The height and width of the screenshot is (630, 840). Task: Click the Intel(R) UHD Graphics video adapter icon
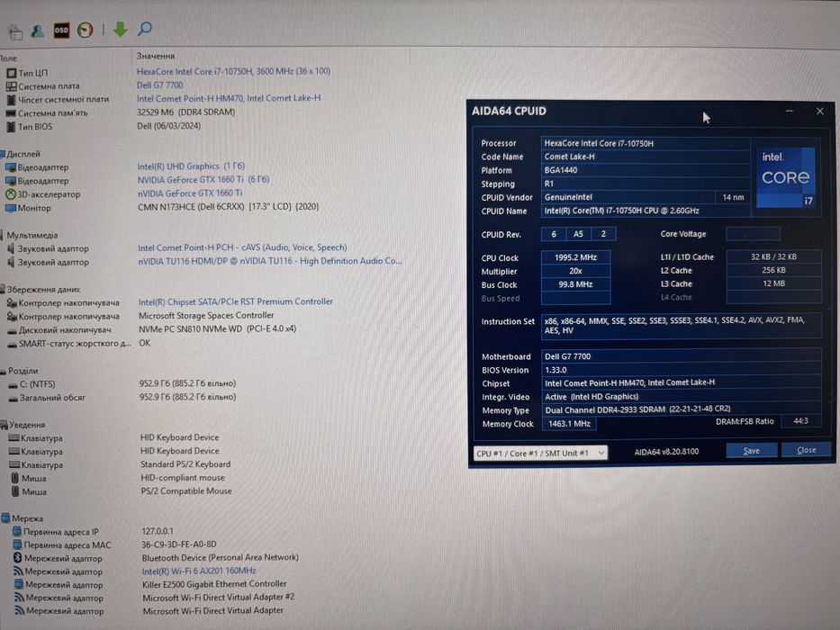tap(10, 167)
